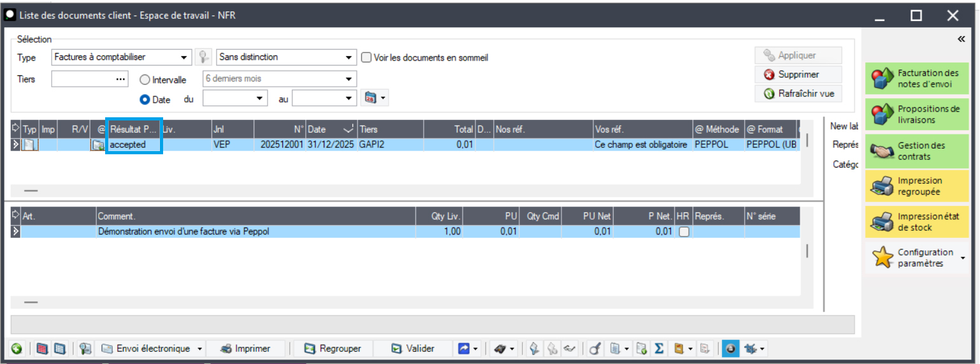Click the Rafraîchir vue button
The width and height of the screenshot is (980, 364).
click(x=798, y=94)
